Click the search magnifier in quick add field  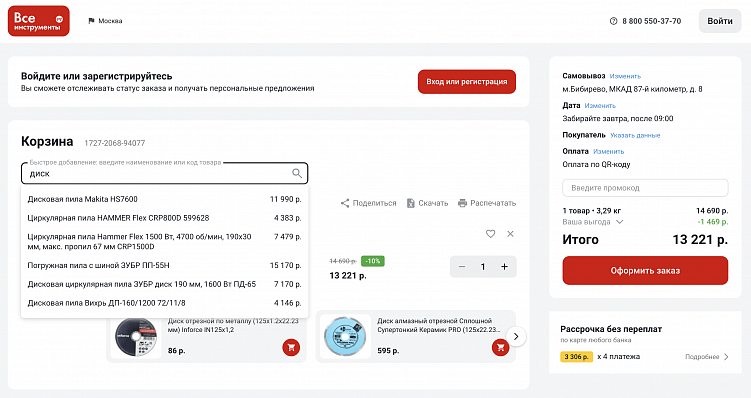pos(297,173)
